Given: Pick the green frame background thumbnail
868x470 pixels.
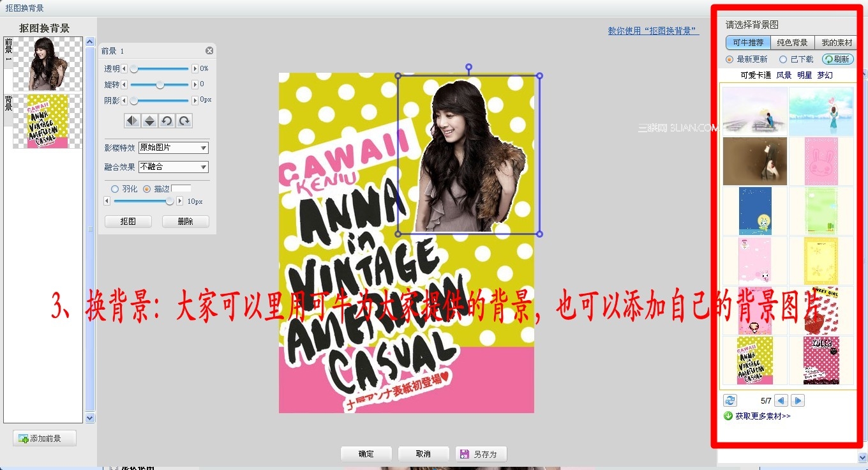Looking at the screenshot, I should [x=821, y=211].
